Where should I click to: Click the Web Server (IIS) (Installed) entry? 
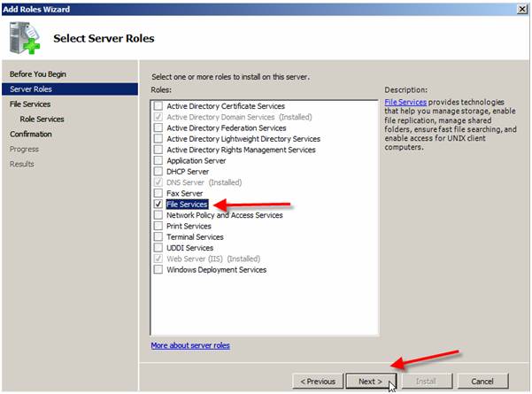tap(213, 259)
